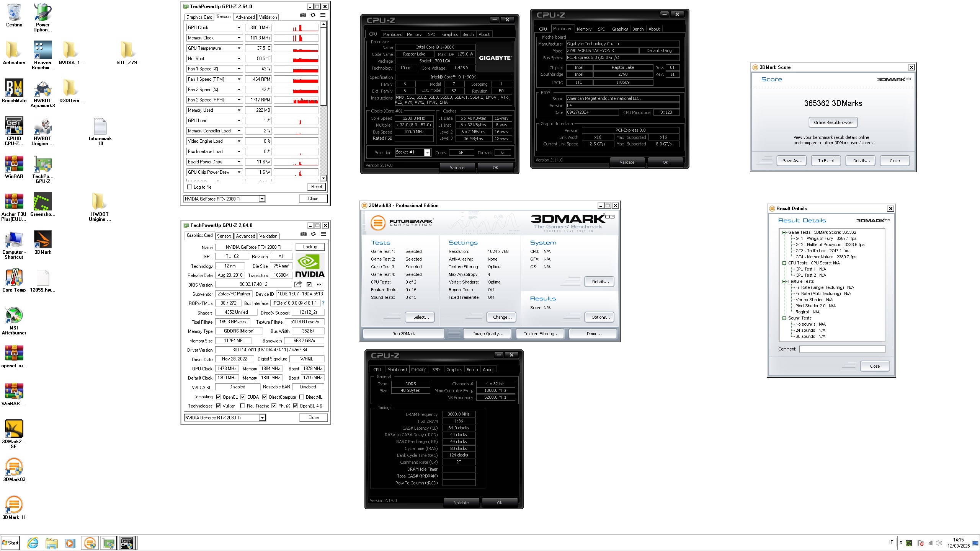This screenshot has width=980, height=551.
Task: Toggle the UEFI checkbox in GPU-Z
Action: [x=309, y=284]
